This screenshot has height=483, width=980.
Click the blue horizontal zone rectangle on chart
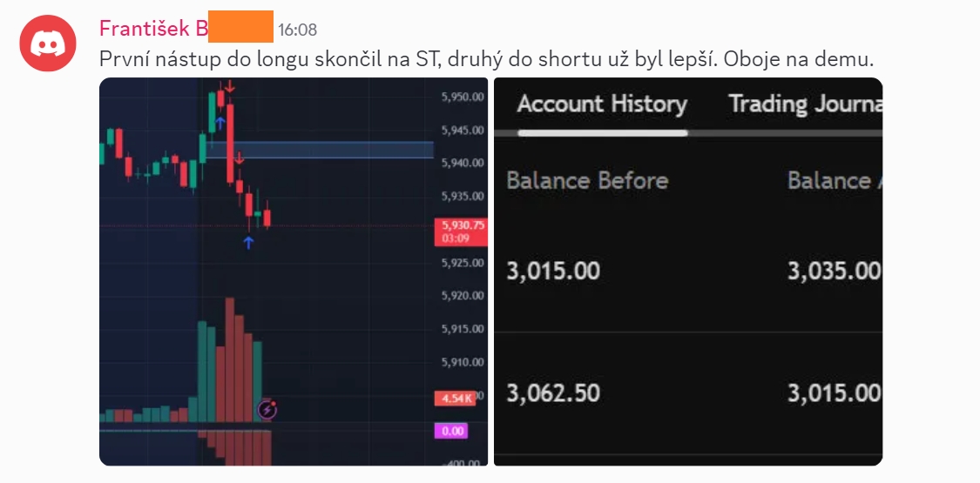(x=320, y=150)
